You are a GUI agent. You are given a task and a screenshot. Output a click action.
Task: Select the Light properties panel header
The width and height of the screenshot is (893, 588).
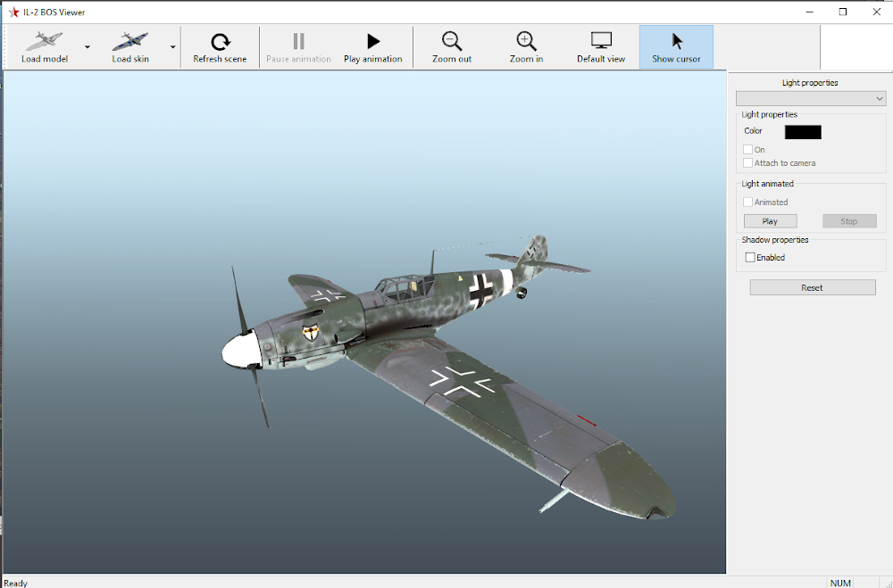click(811, 81)
